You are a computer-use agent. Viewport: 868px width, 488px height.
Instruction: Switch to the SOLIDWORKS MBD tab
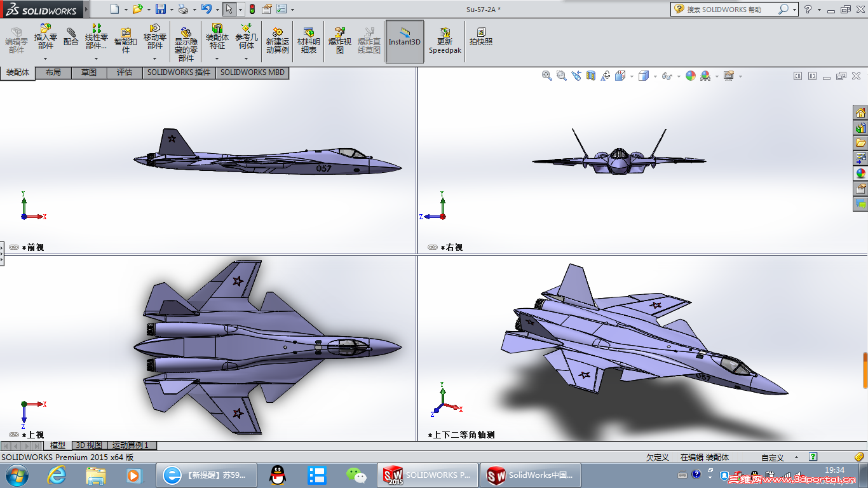[x=252, y=72]
